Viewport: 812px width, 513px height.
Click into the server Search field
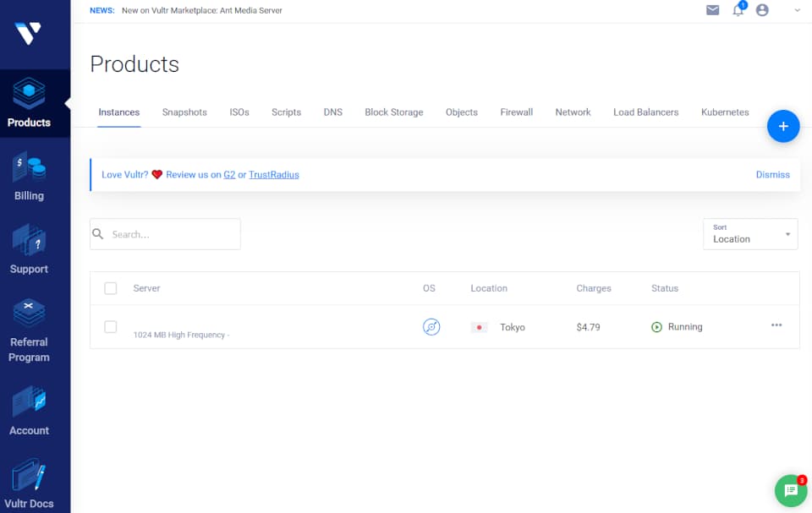coord(165,234)
